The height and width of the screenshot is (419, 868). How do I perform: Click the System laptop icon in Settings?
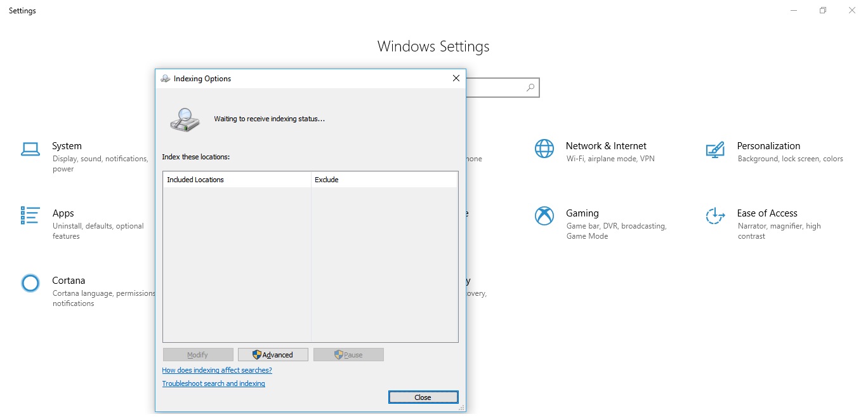point(30,149)
